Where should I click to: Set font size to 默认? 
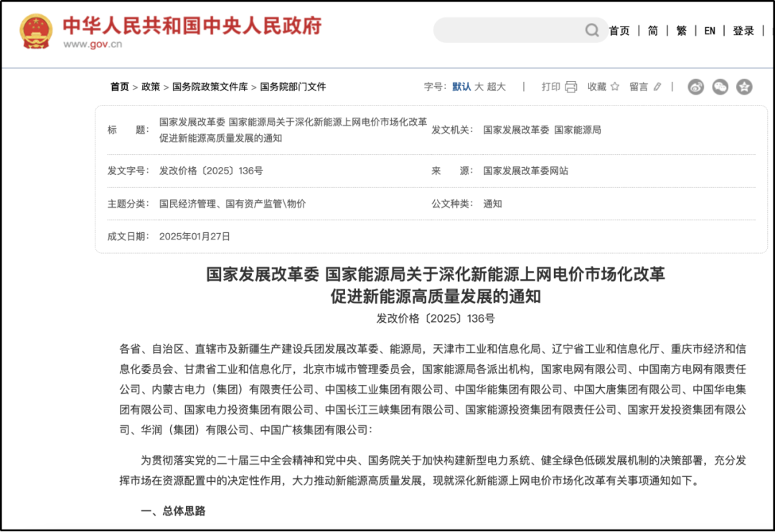pyautogui.click(x=461, y=87)
